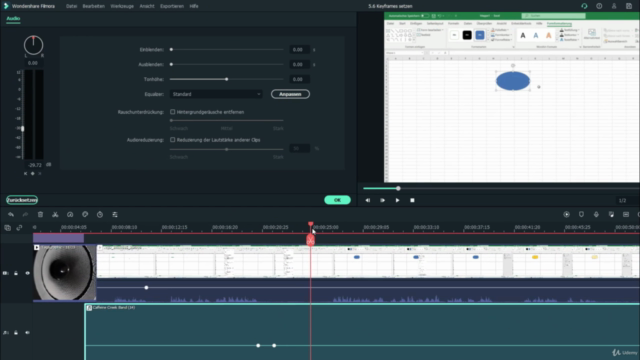Toggle lock on the video track
Viewport: 640px width, 360px height.
[16, 273]
